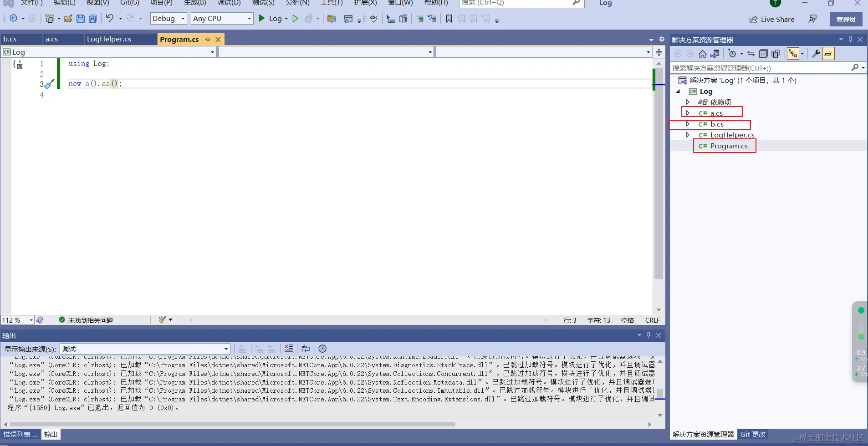Image resolution: width=868 pixels, height=446 pixels.
Task: Expand the 依赖项 dependencies node
Action: point(688,102)
